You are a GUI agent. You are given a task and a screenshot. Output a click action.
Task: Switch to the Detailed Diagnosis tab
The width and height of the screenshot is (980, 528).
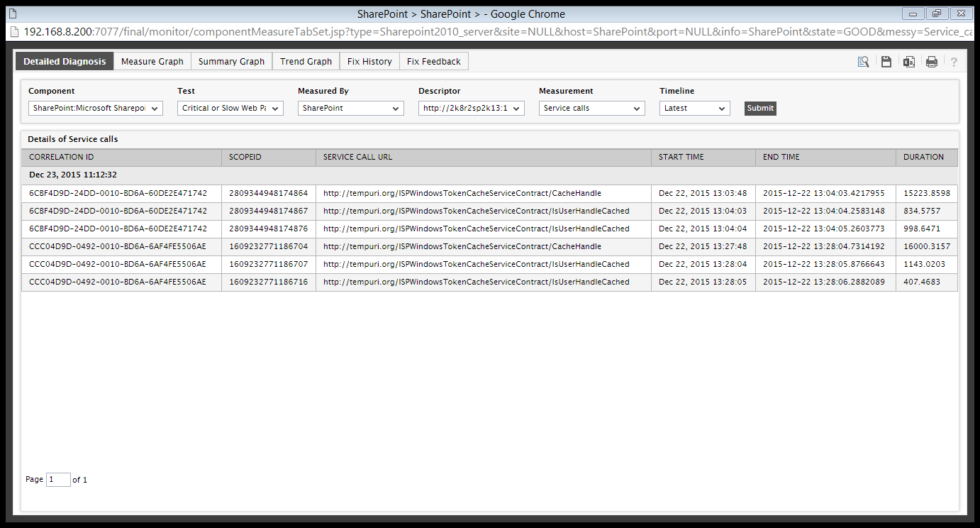coord(65,62)
